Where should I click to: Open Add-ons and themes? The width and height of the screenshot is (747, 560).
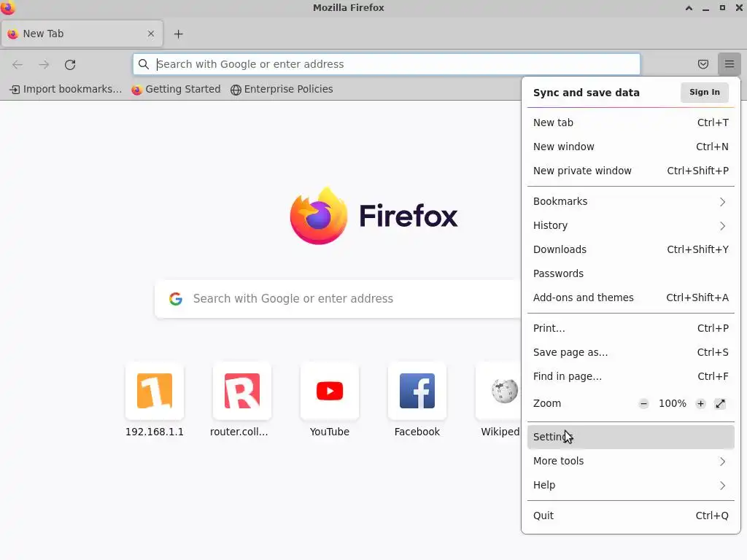(x=631, y=297)
